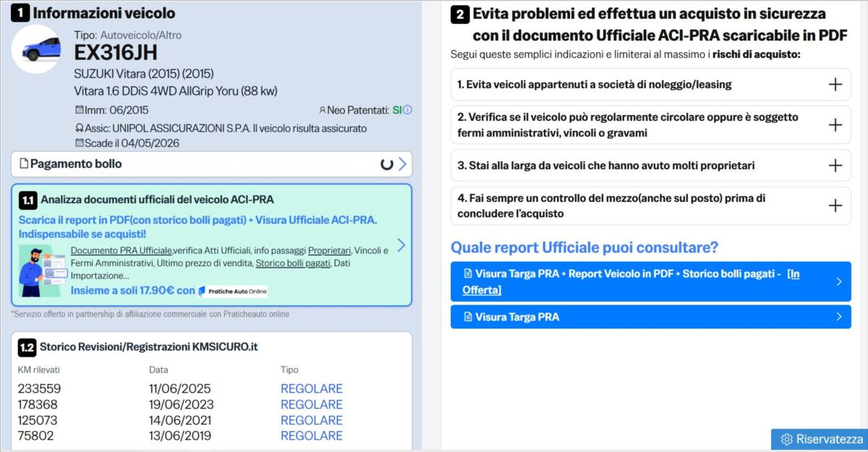The image size is (868, 452).
Task: Expand tip 2 about fermi amministrativi
Action: click(x=835, y=125)
